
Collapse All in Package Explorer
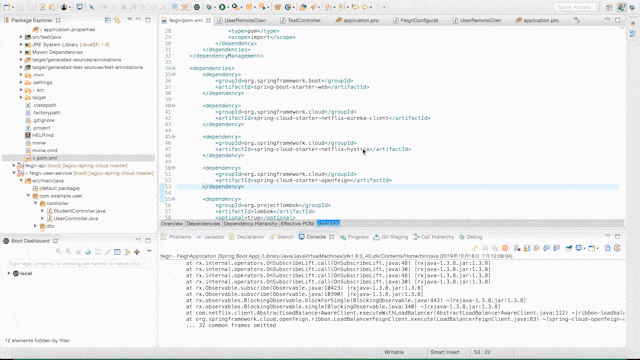[x=107, y=20]
